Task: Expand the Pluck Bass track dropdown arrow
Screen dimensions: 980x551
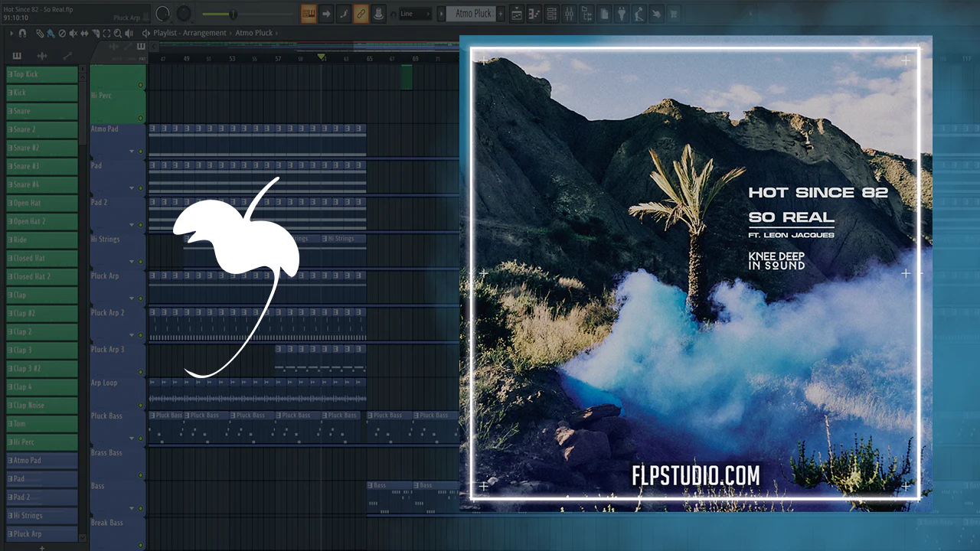Action: click(x=132, y=439)
